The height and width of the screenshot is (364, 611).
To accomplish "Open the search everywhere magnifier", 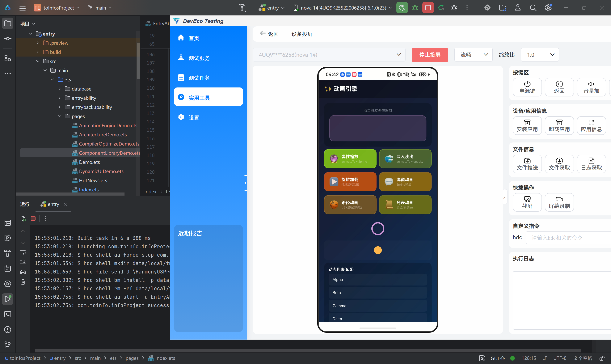I will 533,8.
